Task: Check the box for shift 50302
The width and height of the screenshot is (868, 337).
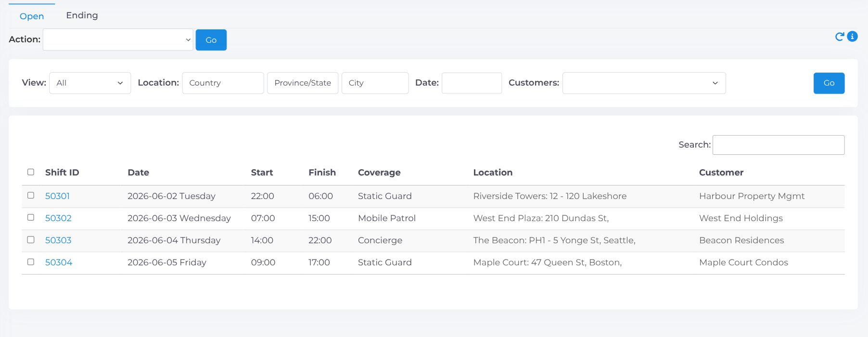Action: [31, 218]
